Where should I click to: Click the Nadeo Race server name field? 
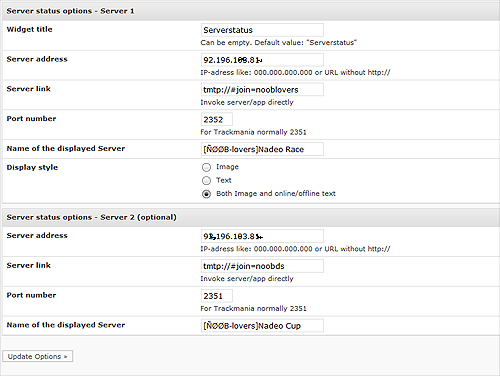click(x=262, y=149)
